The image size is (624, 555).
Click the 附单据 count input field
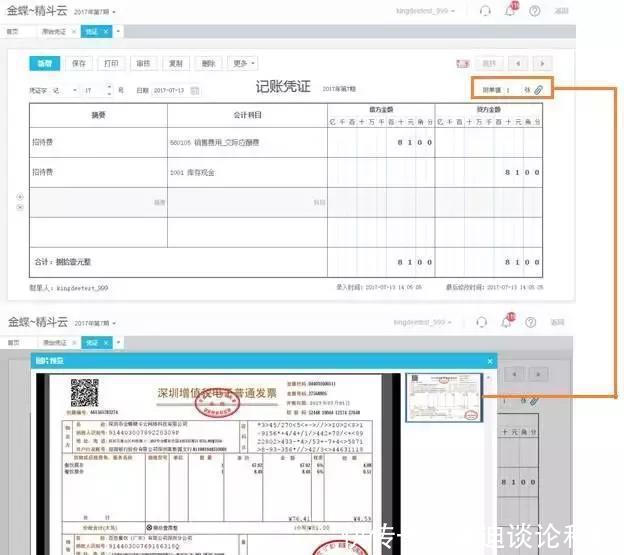point(512,90)
